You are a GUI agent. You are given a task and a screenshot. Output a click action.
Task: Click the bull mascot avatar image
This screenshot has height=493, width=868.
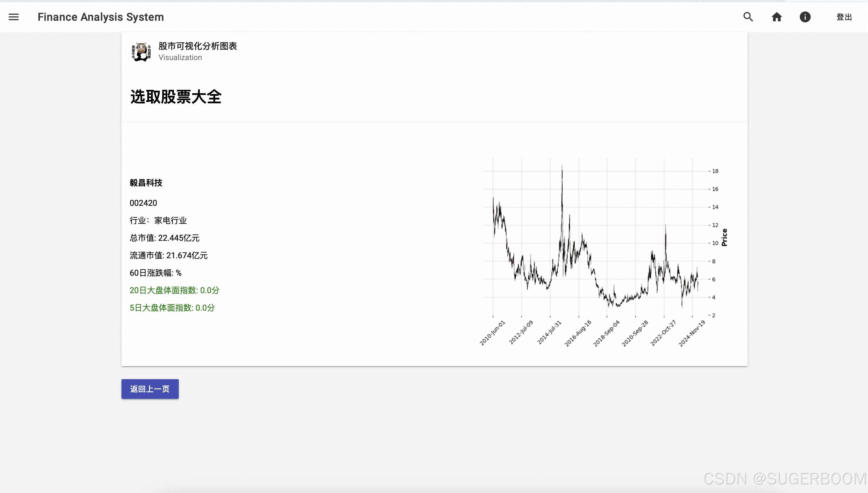pos(141,52)
